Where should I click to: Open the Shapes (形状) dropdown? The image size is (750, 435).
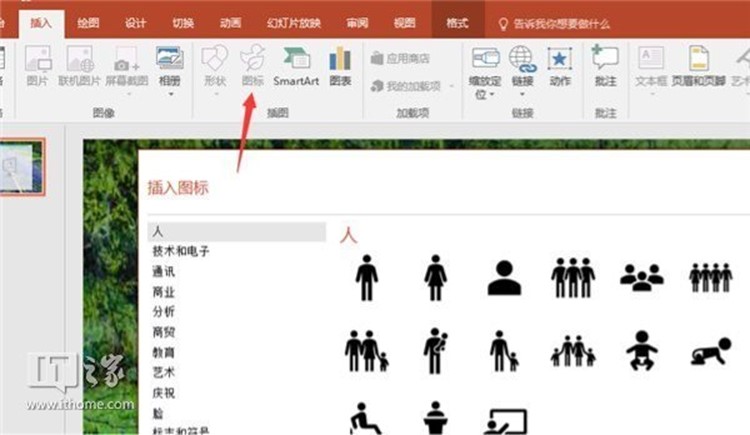214,65
